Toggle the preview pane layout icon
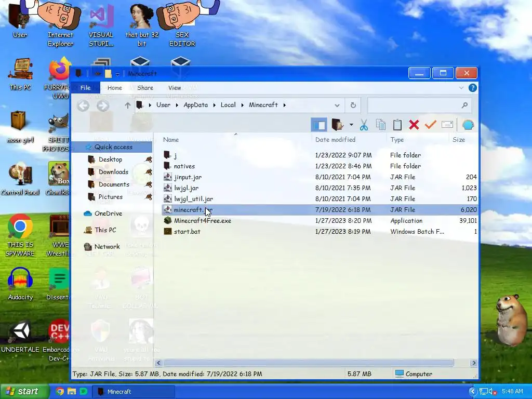 tap(319, 125)
